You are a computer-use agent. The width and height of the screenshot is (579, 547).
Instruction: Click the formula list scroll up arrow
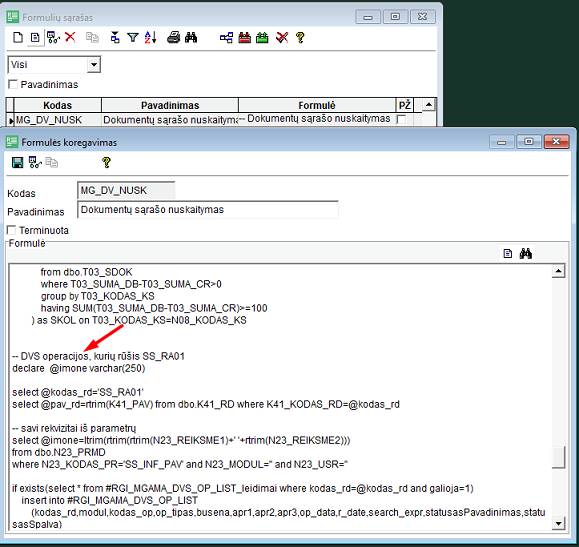pos(428,105)
